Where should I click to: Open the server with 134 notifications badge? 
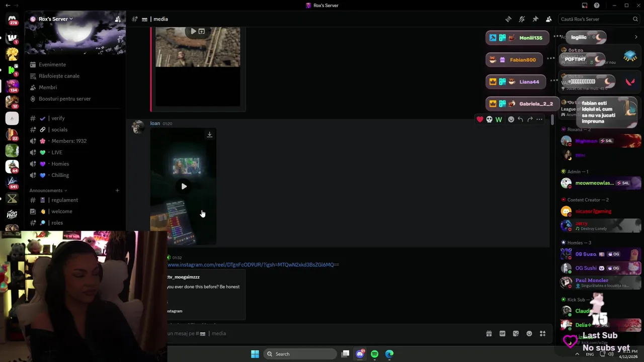[x=12, y=86]
